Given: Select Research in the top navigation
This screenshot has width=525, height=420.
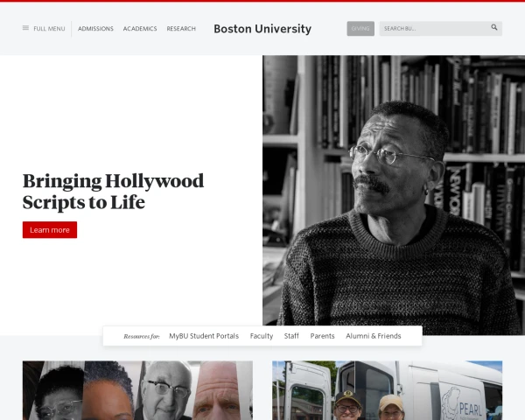Looking at the screenshot, I should [x=181, y=29].
